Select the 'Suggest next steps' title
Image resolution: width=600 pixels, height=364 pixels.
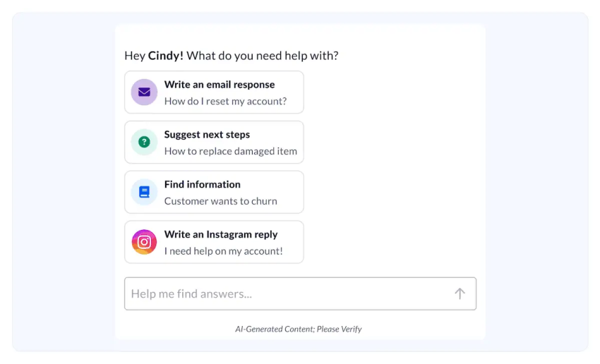tap(207, 135)
